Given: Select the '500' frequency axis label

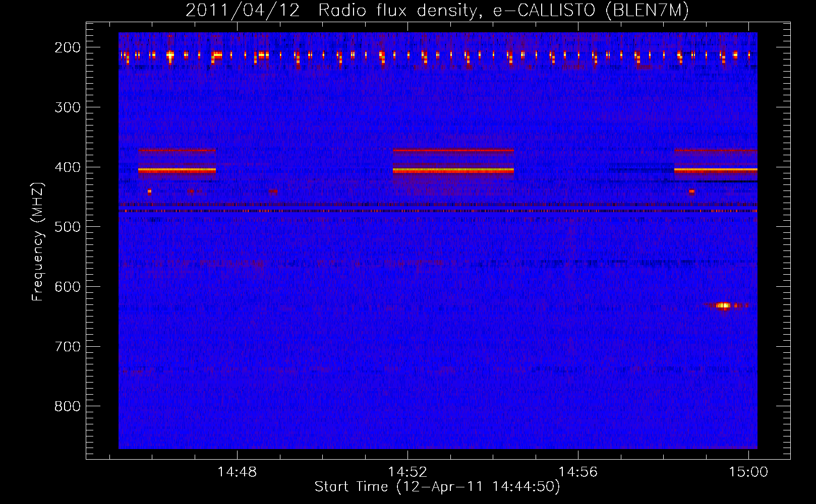Looking at the screenshot, I should pos(67,227).
